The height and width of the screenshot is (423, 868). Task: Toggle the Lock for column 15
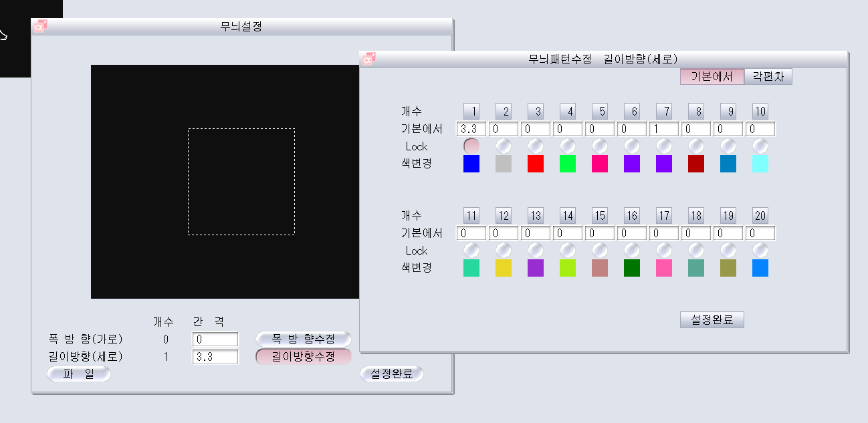pyautogui.click(x=600, y=250)
